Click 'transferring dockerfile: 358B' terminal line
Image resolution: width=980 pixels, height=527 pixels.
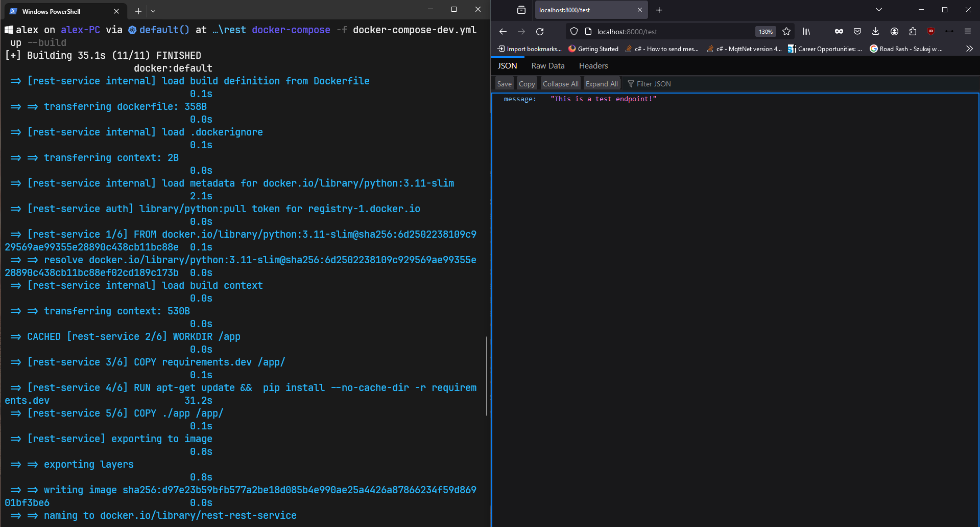pyautogui.click(x=109, y=107)
